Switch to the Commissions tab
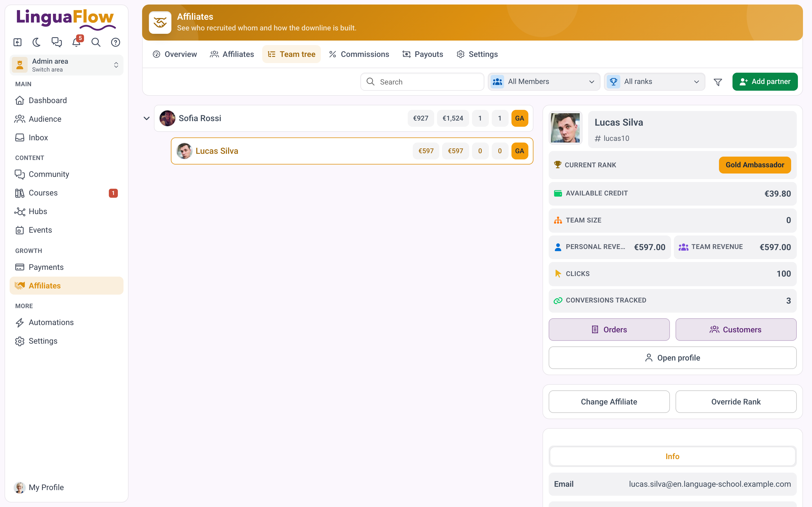812x507 pixels. pyautogui.click(x=359, y=54)
